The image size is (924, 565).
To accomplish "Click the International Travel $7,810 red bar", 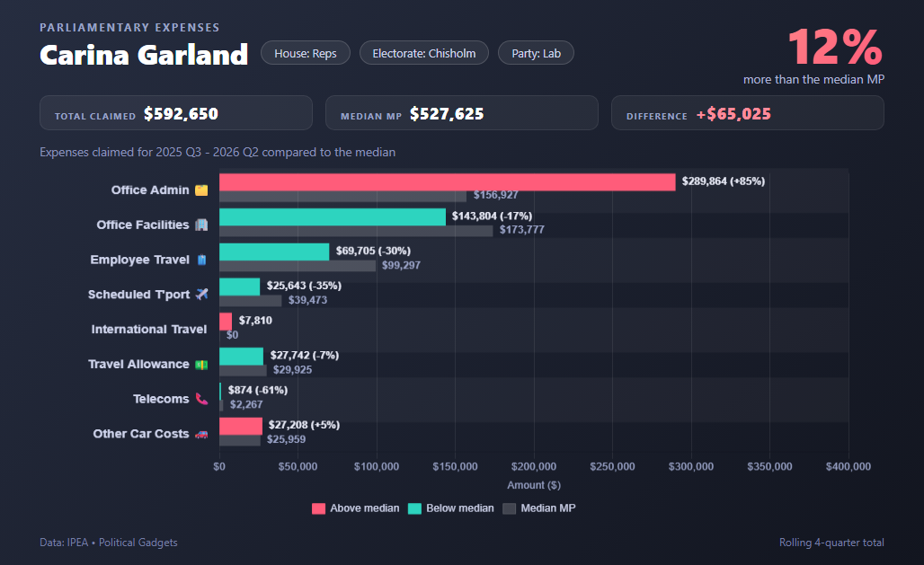I will click(226, 321).
